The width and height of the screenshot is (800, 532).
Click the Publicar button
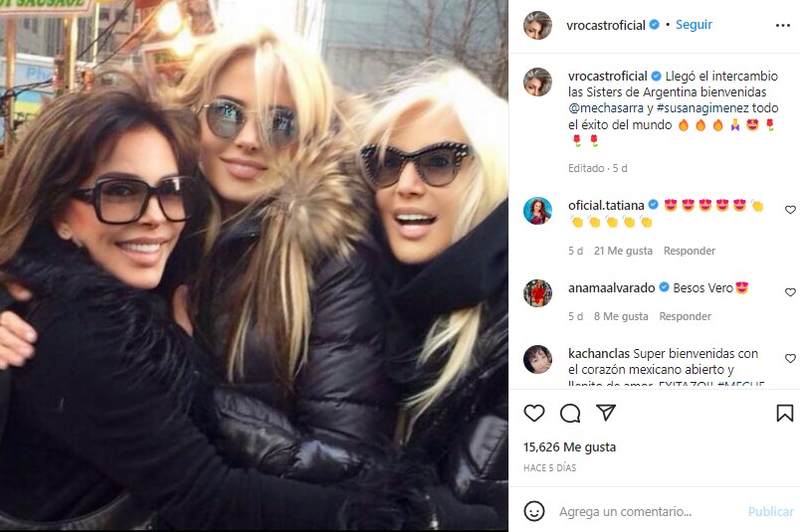click(x=770, y=511)
